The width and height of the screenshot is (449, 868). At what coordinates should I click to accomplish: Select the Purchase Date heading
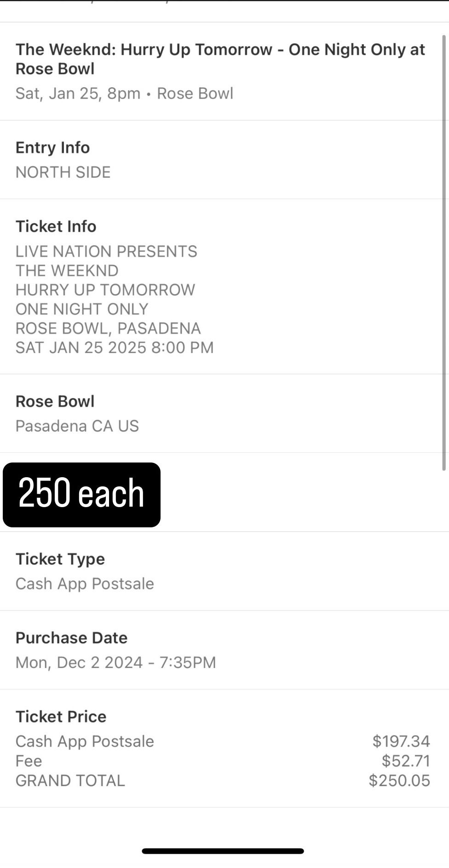tap(71, 638)
